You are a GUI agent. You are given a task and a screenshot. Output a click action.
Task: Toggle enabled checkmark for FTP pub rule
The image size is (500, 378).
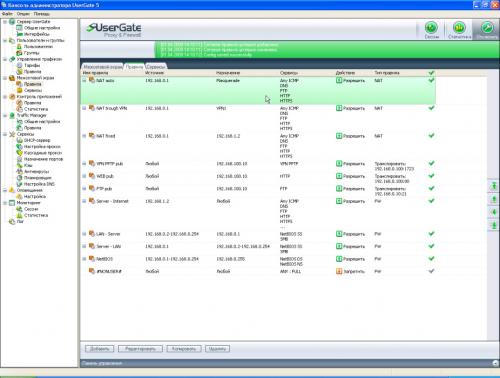click(x=431, y=188)
